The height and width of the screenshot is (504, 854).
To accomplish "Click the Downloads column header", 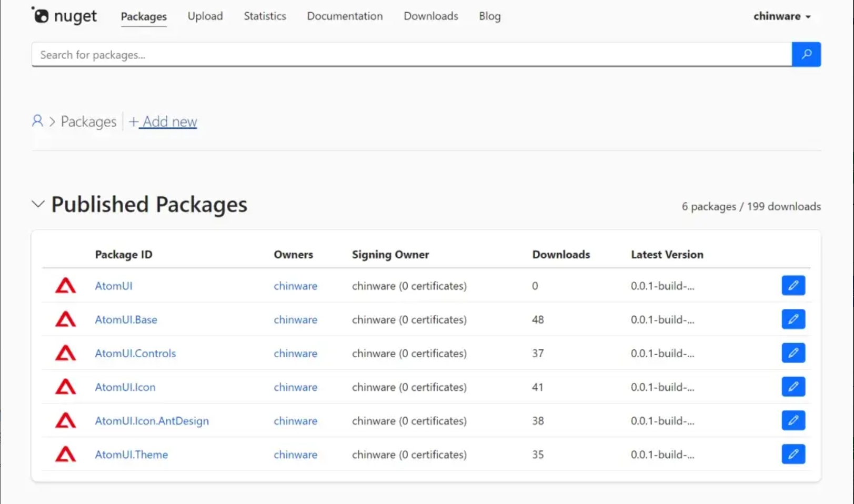I will (x=561, y=254).
